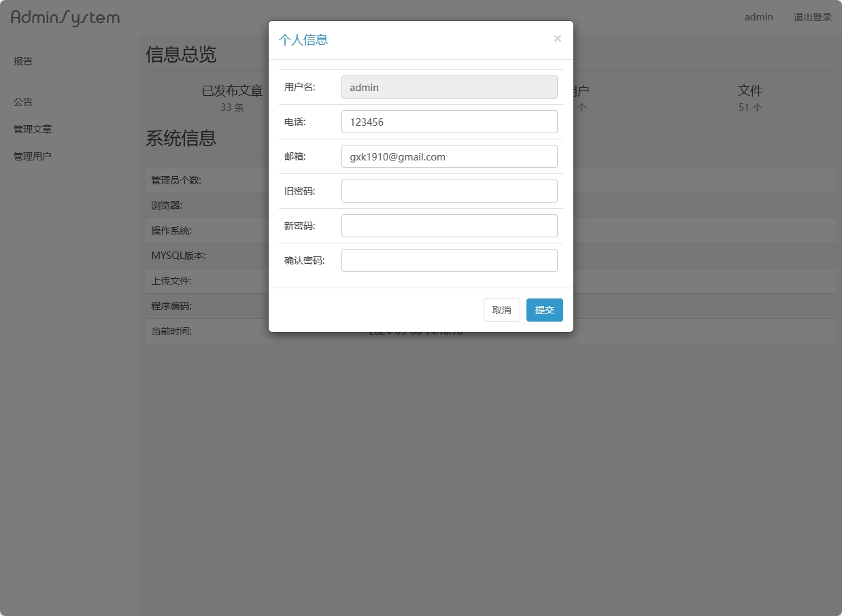Click inside the 邮箱 input field
Screen dimensions: 842x616
coord(449,156)
